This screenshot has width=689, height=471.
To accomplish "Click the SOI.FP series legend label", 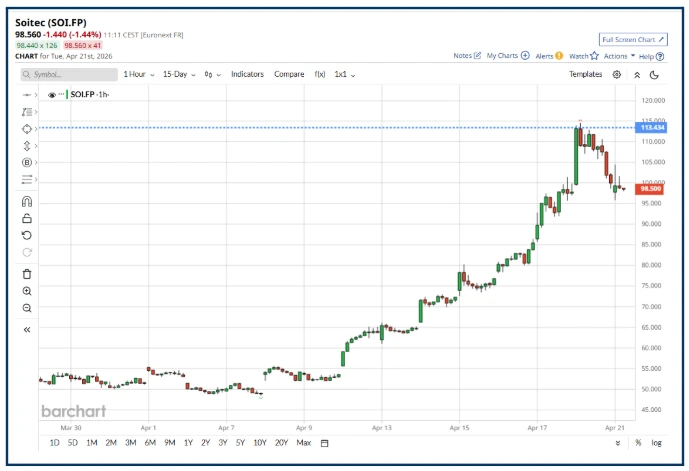I will [90, 94].
